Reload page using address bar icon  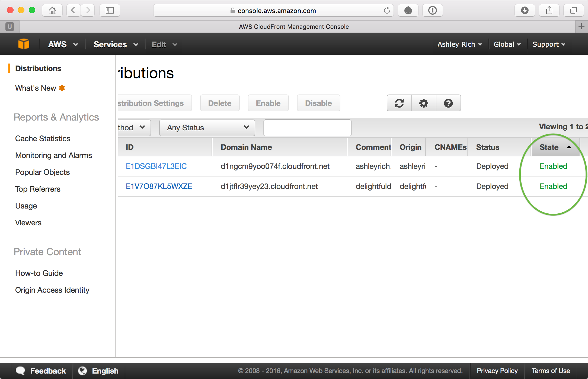click(387, 11)
